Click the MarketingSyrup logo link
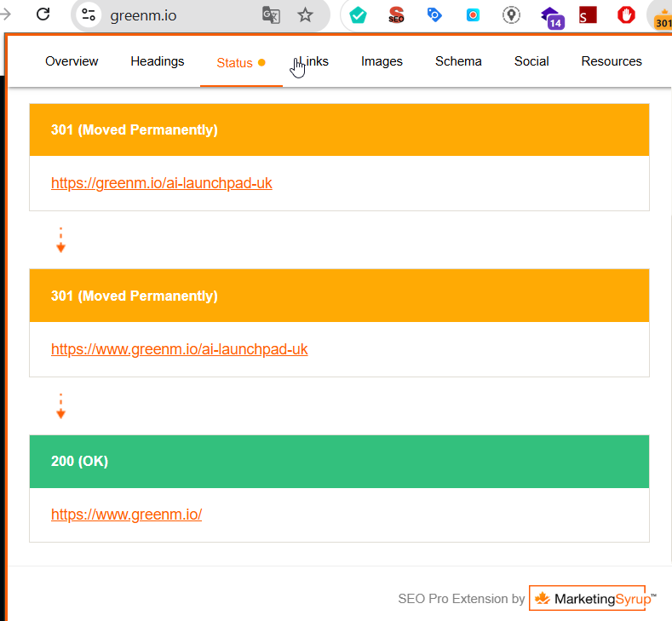The image size is (672, 621). coord(592,598)
